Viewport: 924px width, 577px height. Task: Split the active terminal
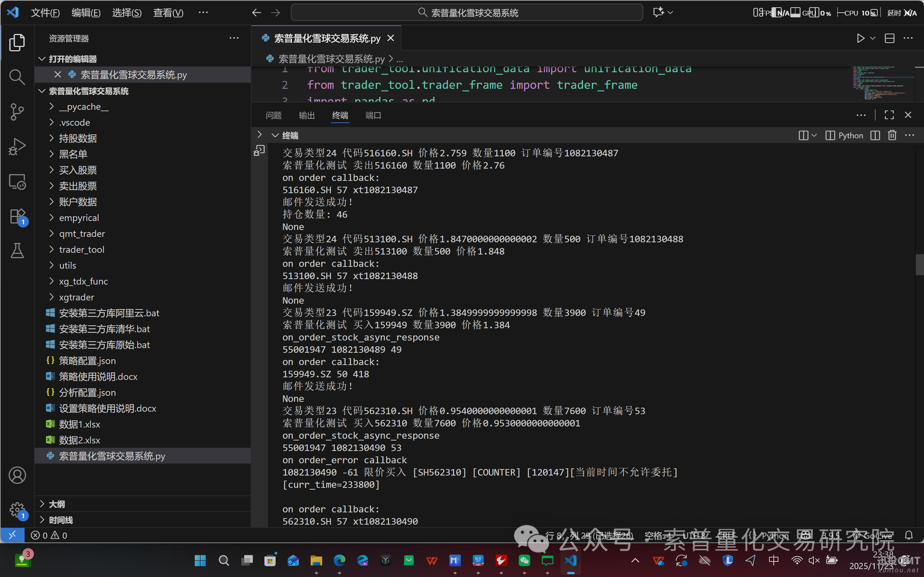click(x=875, y=135)
